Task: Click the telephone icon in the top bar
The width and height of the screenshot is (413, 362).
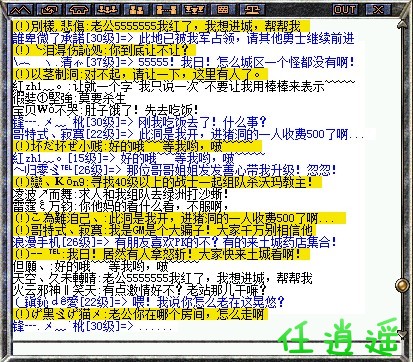Action: click(x=78, y=9)
